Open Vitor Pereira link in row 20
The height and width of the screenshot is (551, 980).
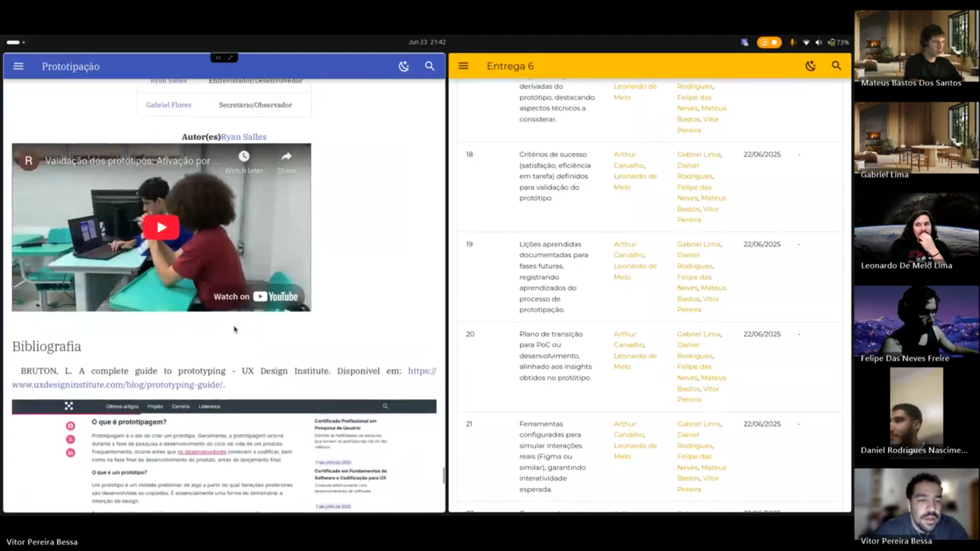pos(698,394)
